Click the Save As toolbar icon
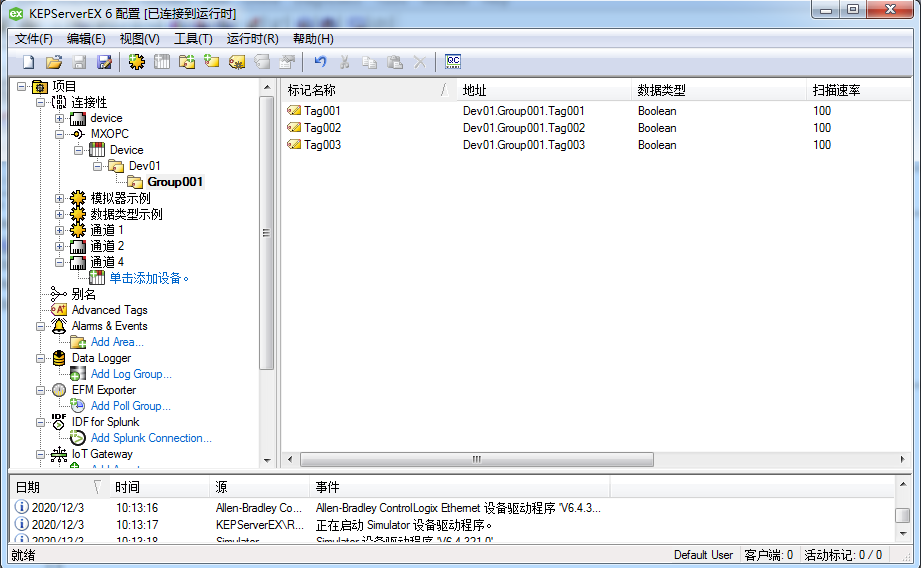The image size is (921, 568). pos(104,62)
